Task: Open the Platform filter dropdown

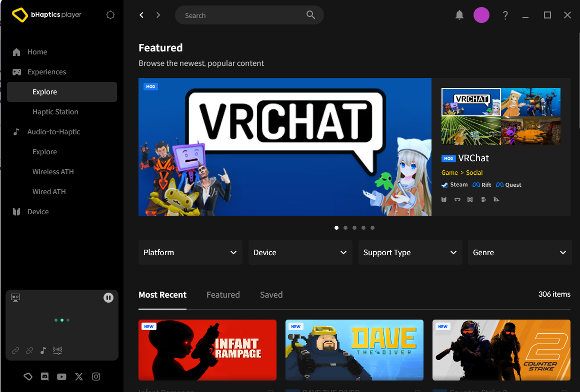Action: coord(190,252)
